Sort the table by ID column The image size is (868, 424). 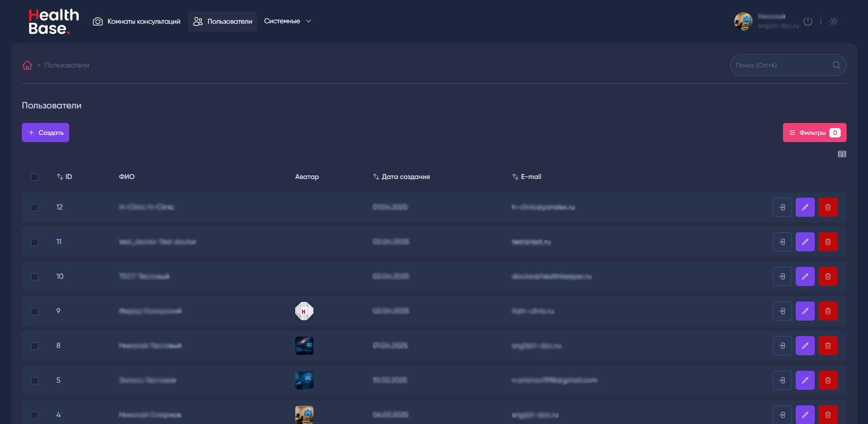(x=65, y=177)
